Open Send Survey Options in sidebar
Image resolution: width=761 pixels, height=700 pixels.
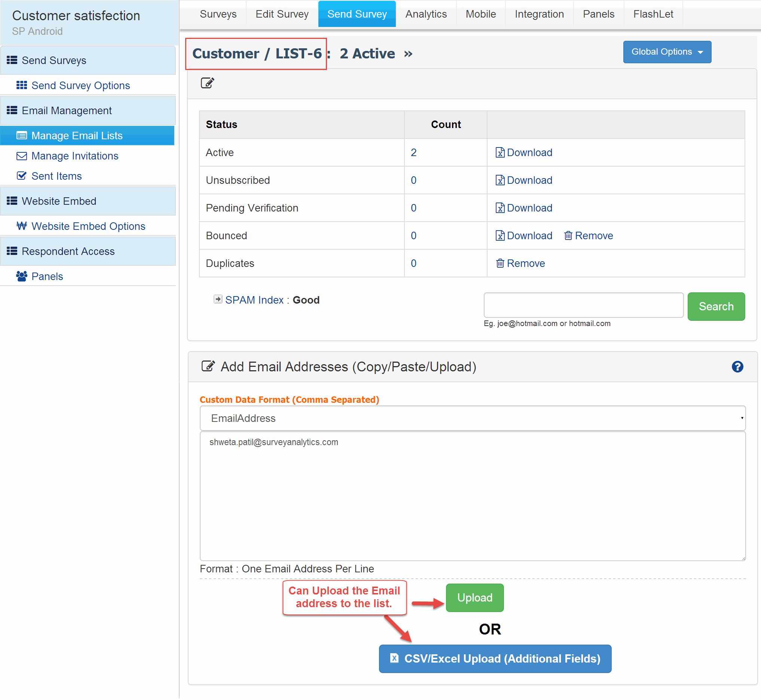pyautogui.click(x=80, y=85)
